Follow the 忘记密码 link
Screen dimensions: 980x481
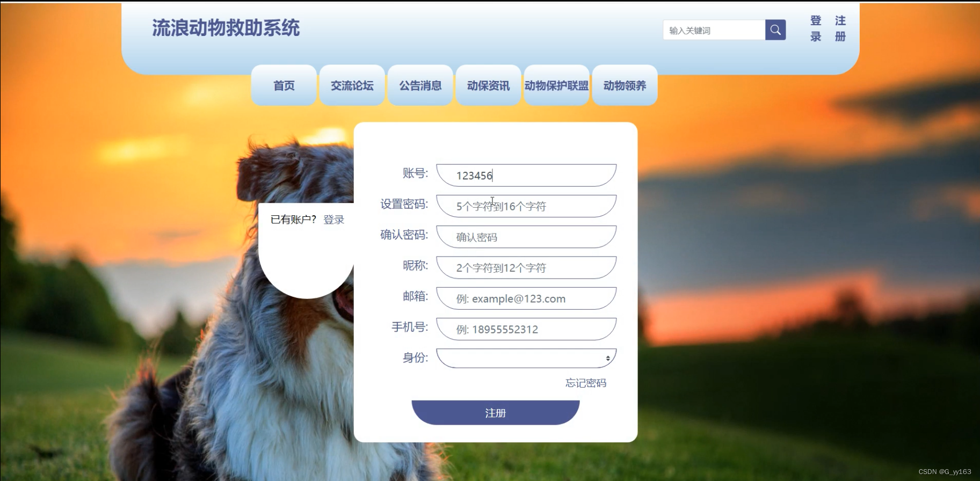click(586, 383)
